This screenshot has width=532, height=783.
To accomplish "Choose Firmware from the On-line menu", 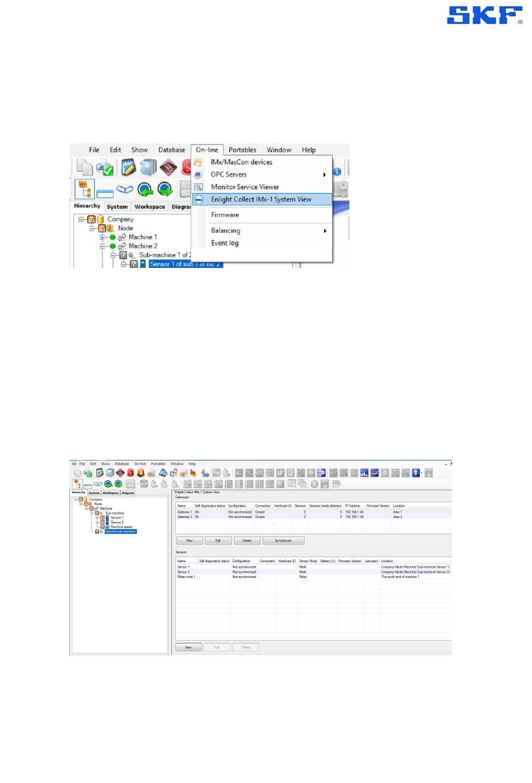I will pyautogui.click(x=225, y=215).
